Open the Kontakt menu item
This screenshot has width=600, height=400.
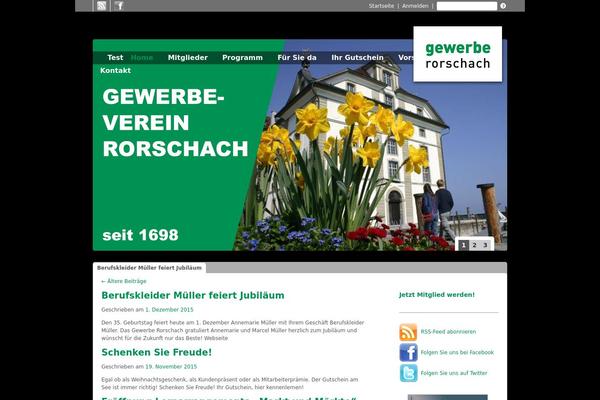(x=115, y=70)
